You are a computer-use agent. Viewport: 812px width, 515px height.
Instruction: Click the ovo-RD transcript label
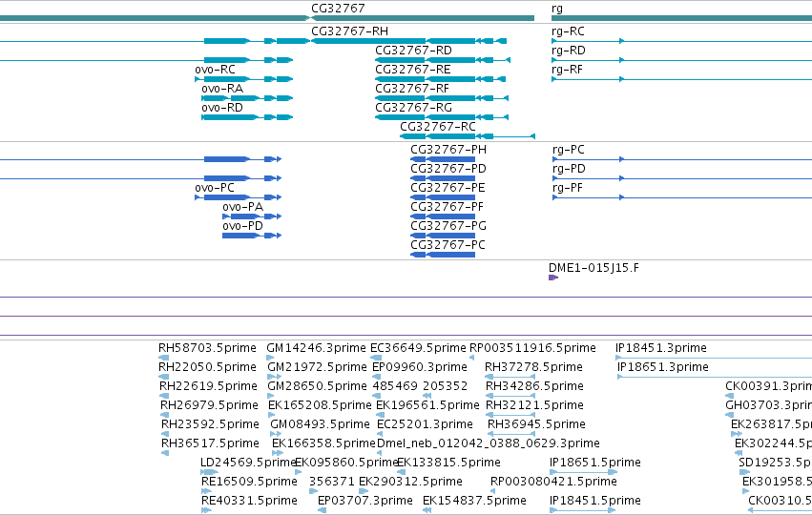222,108
